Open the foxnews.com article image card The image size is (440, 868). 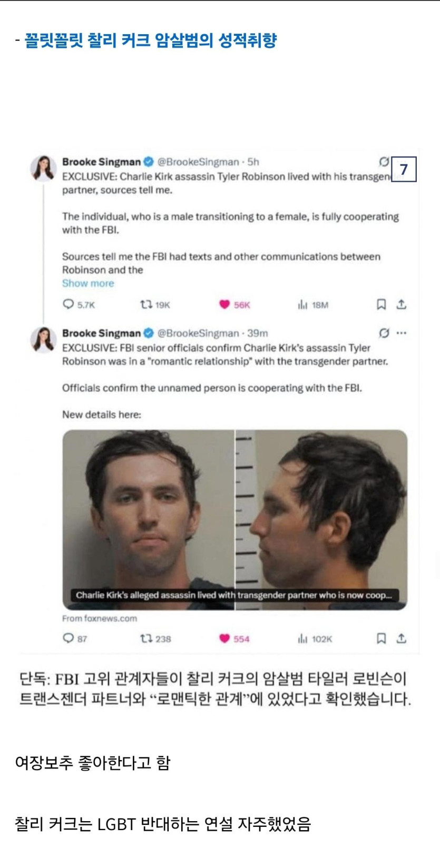235,520
